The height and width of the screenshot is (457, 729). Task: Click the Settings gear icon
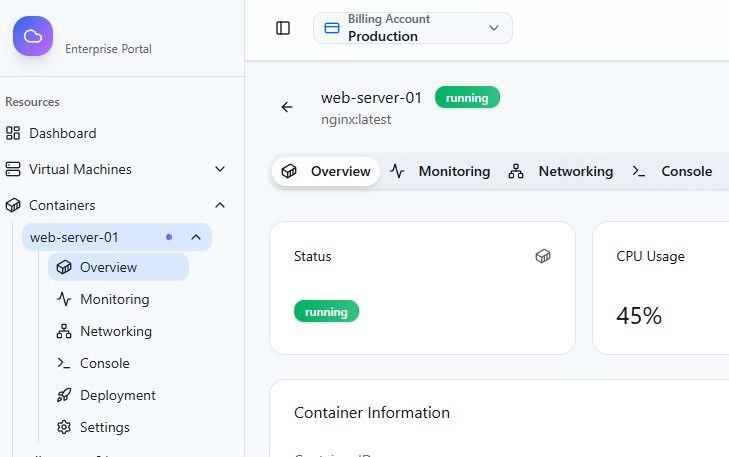64,427
